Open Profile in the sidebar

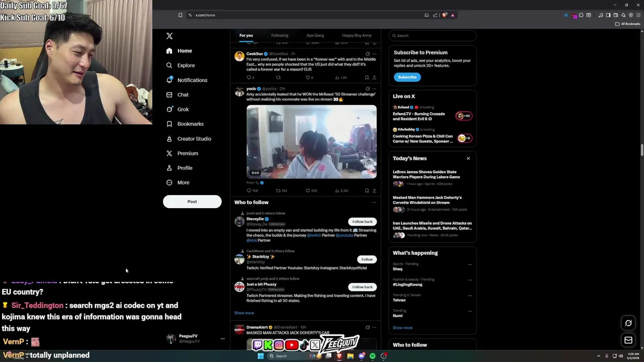[179, 168]
